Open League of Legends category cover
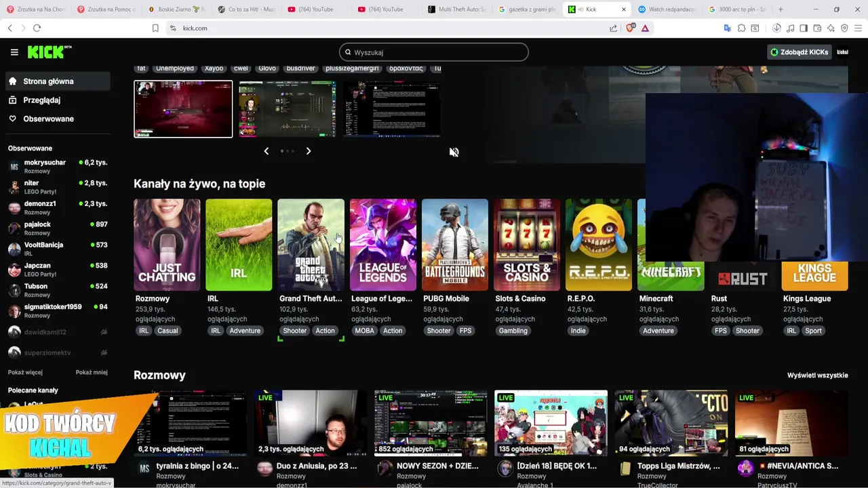Image resolution: width=868 pixels, height=488 pixels. 382,245
